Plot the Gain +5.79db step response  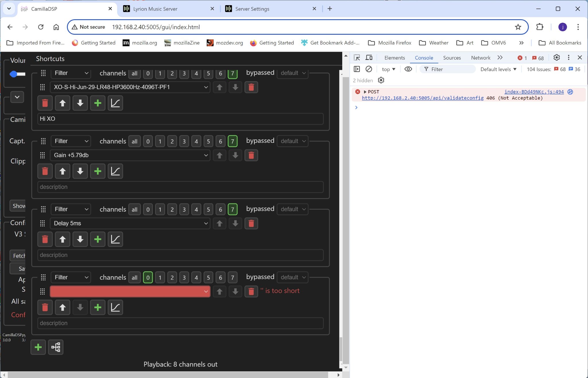tap(115, 171)
